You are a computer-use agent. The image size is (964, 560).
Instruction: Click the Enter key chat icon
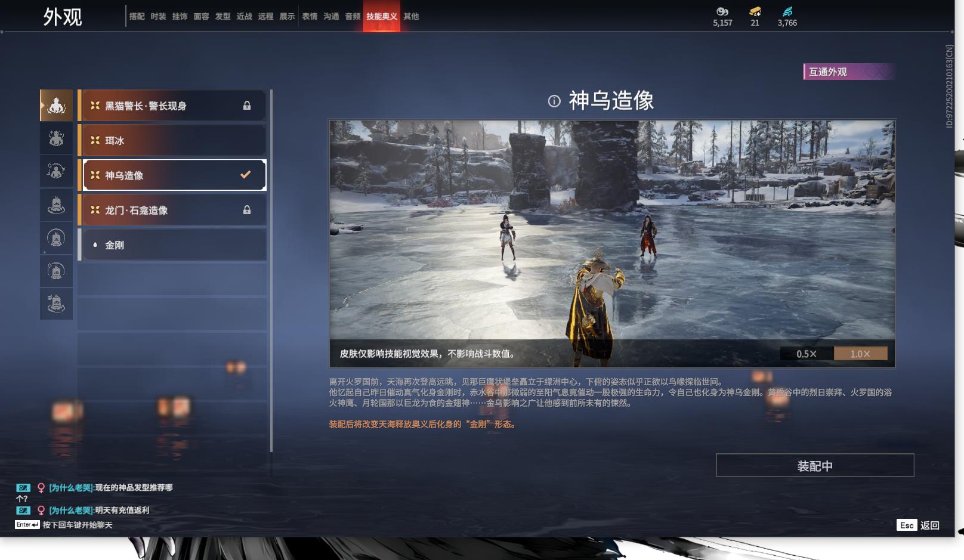pos(27,525)
